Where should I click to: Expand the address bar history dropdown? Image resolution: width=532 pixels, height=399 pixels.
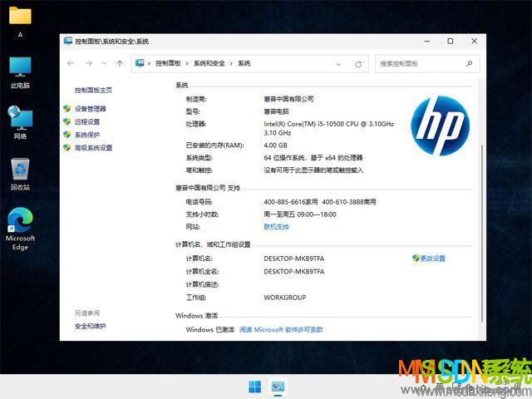(x=338, y=64)
